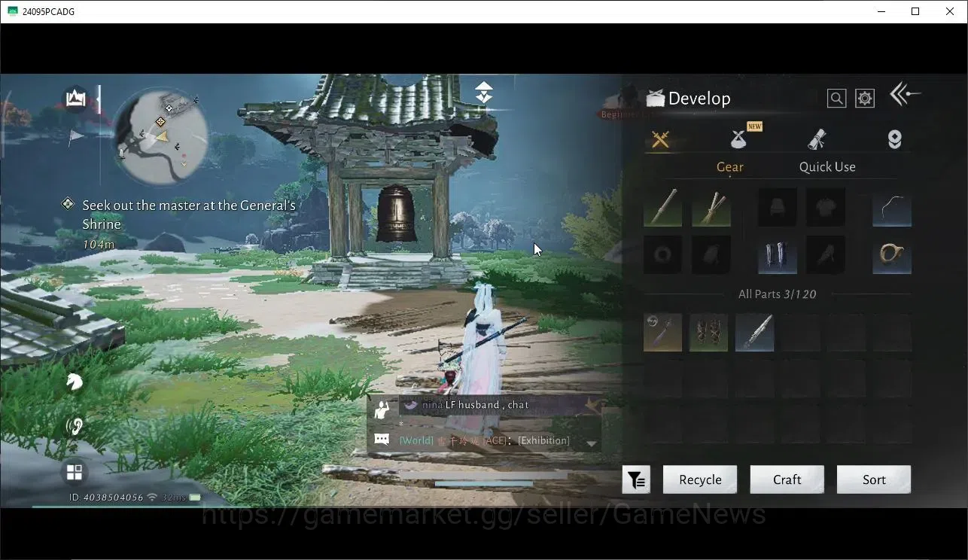Pick the blade item in All Parts
Image resolution: width=968 pixels, height=560 pixels.
755,333
